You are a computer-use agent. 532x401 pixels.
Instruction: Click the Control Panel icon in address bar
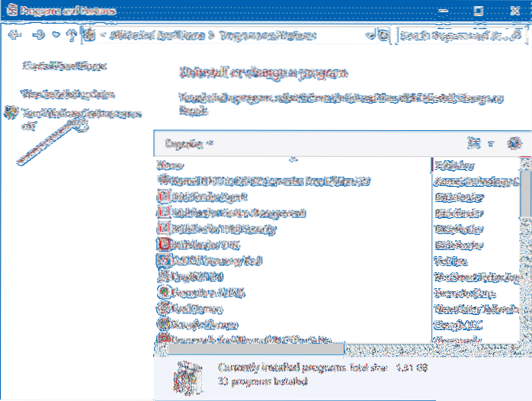tap(90, 34)
